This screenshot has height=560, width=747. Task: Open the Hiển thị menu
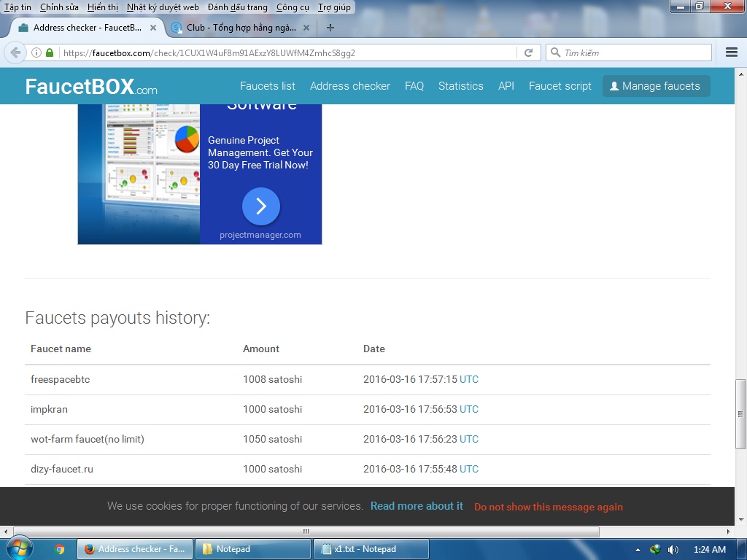click(x=103, y=7)
